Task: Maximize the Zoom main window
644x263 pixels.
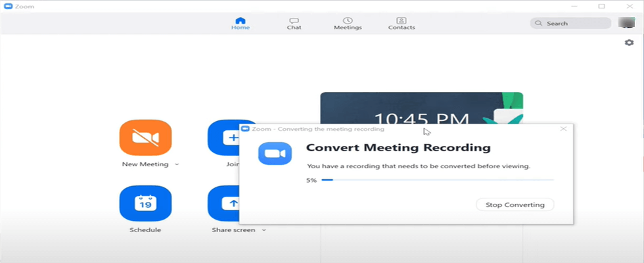Action: point(602,6)
